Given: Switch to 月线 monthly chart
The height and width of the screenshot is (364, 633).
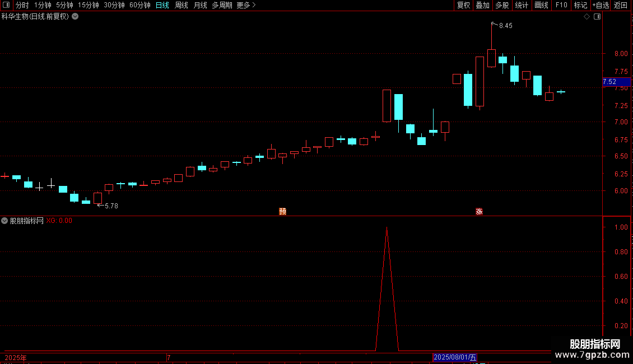Looking at the screenshot, I should (200, 5).
